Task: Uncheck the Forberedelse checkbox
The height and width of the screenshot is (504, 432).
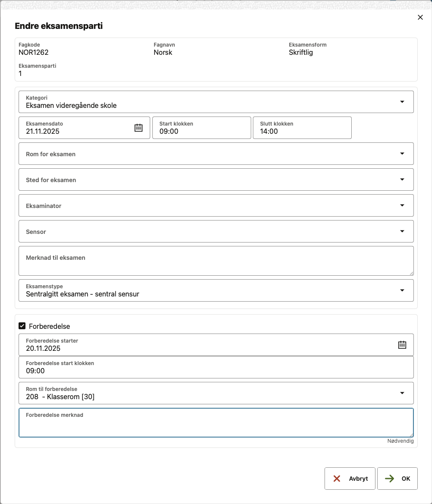Action: click(22, 326)
